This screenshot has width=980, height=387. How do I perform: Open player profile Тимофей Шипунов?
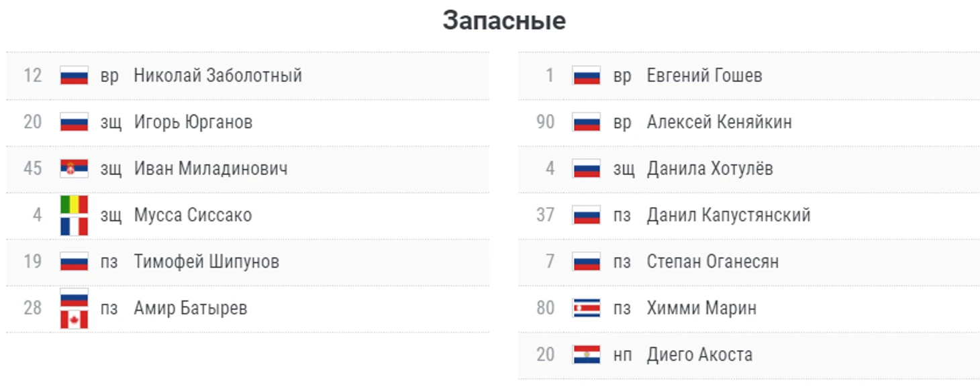coord(207,262)
